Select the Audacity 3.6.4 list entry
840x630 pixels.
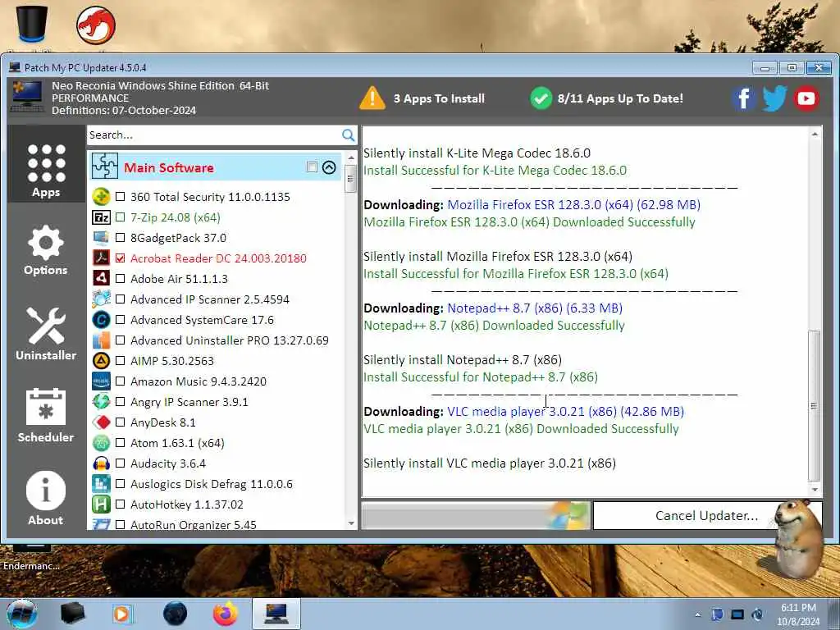tap(168, 463)
